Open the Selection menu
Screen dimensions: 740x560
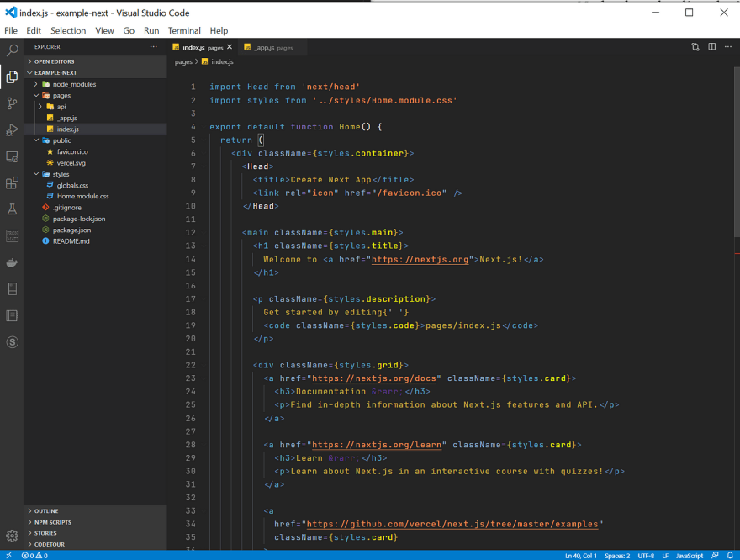tap(68, 30)
